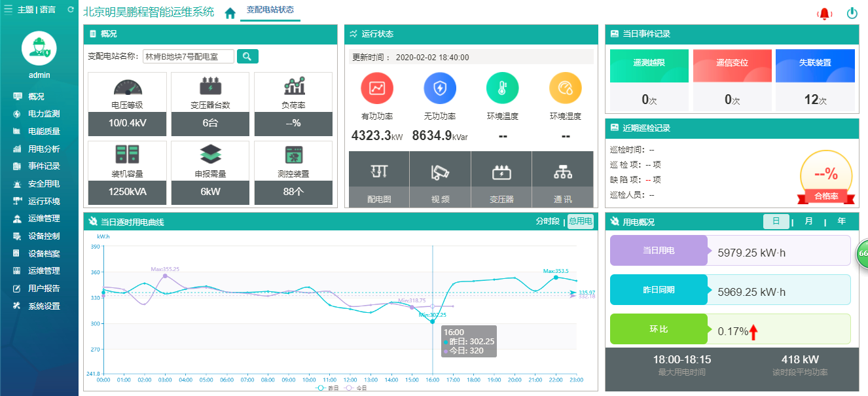868x396 pixels.
Task: Toggle the 昨日 series legend
Action: tap(327, 388)
